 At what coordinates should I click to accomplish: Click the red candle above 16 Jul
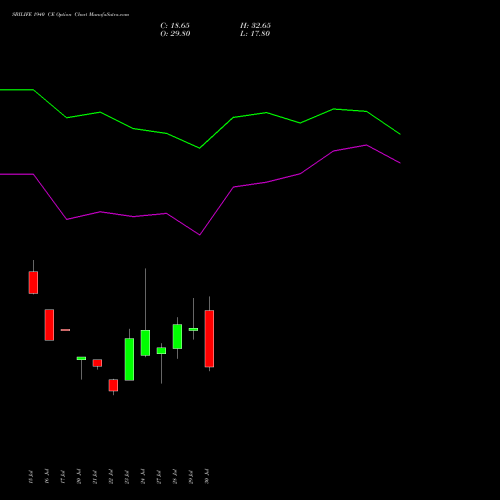coord(49,325)
